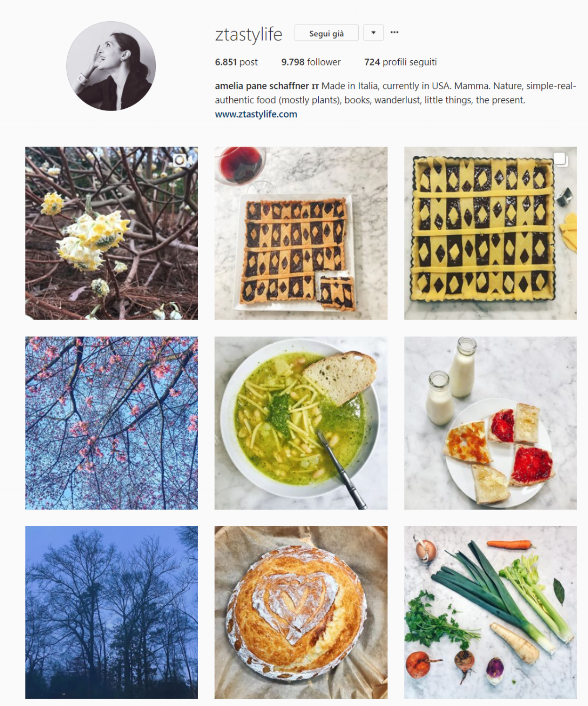This screenshot has width=588, height=706.
Task: Open the three-dots profile options menu
Action: 395,32
